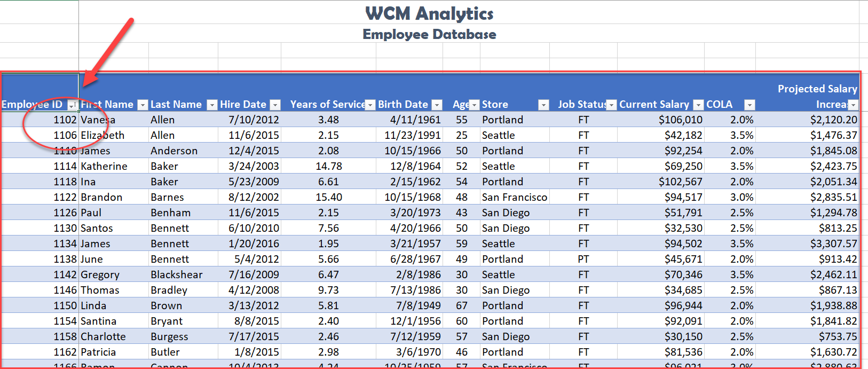Select the PT job status cell
This screenshot has height=369, width=868.
point(583,260)
